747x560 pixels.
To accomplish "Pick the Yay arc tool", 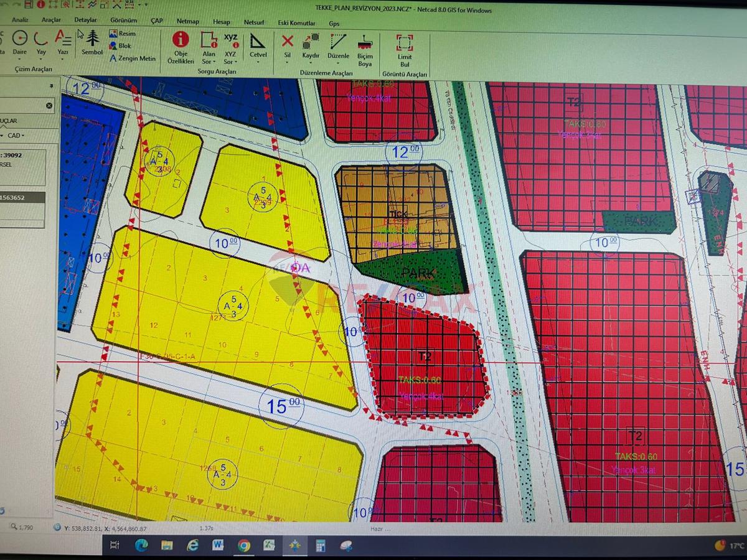I will coord(41,42).
